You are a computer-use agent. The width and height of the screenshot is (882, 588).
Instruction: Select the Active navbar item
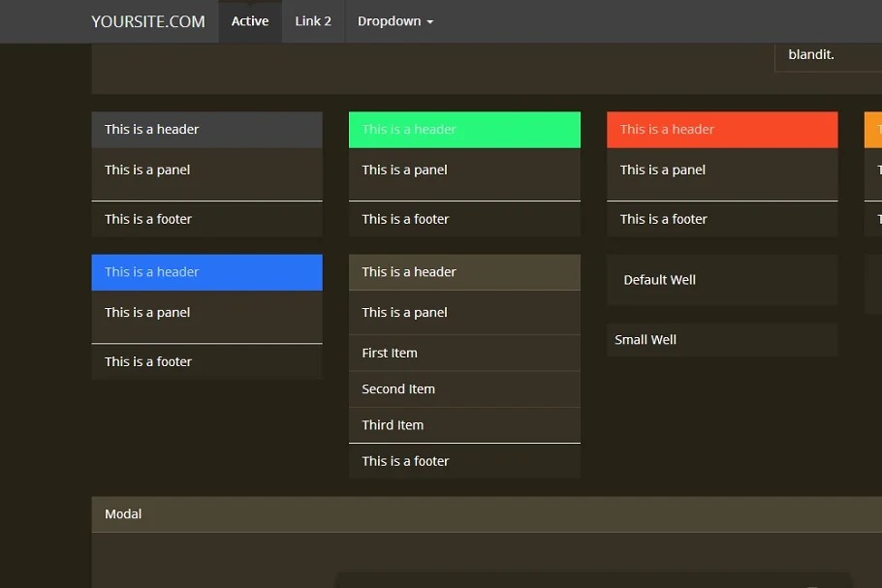[x=250, y=21]
